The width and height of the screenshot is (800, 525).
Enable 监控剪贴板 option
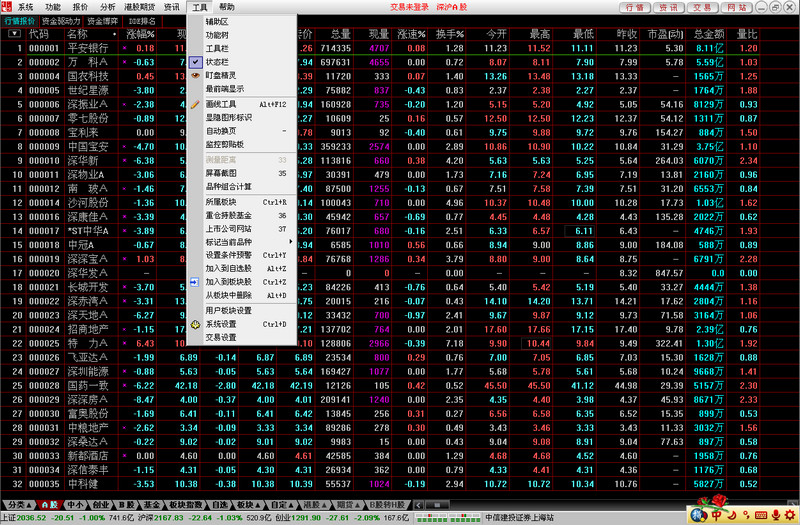click(x=242, y=144)
